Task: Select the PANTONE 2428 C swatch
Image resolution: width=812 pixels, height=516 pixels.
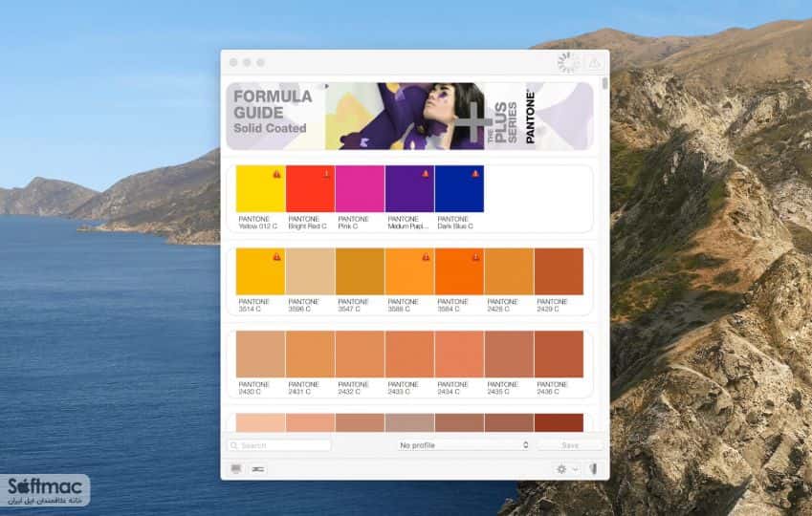Action: coord(509,271)
